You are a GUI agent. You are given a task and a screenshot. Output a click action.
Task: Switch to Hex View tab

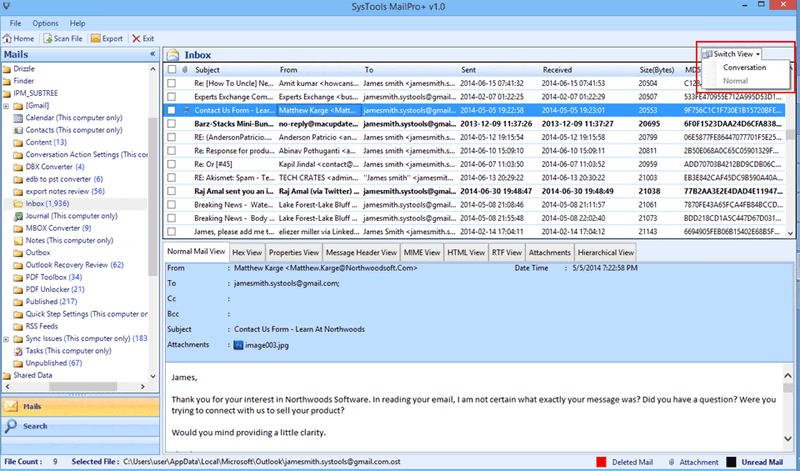(247, 253)
